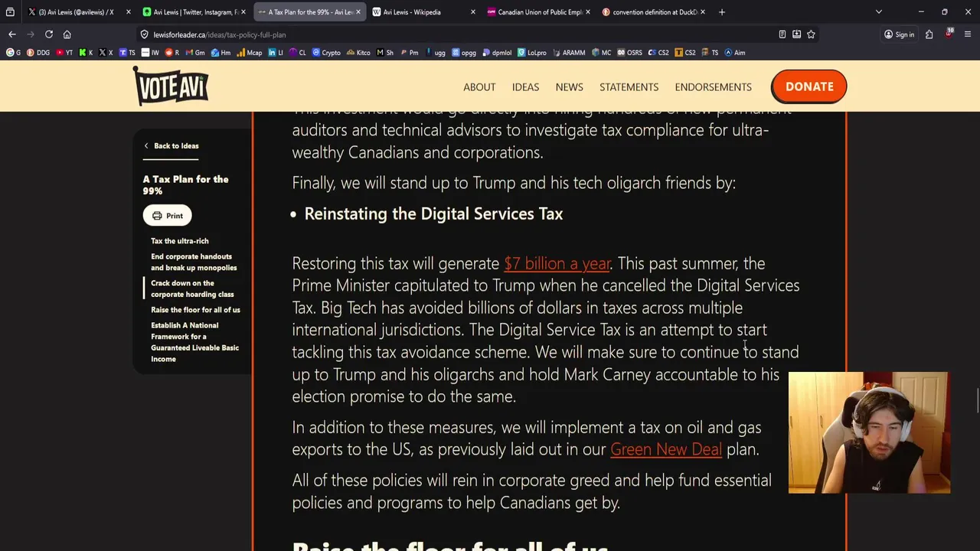Open the extensions puzzle icon
The width and height of the screenshot is (980, 551).
(929, 34)
